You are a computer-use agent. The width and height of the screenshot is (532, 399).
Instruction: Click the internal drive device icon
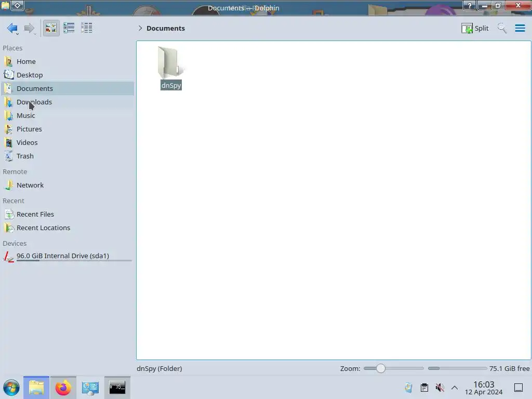point(8,257)
